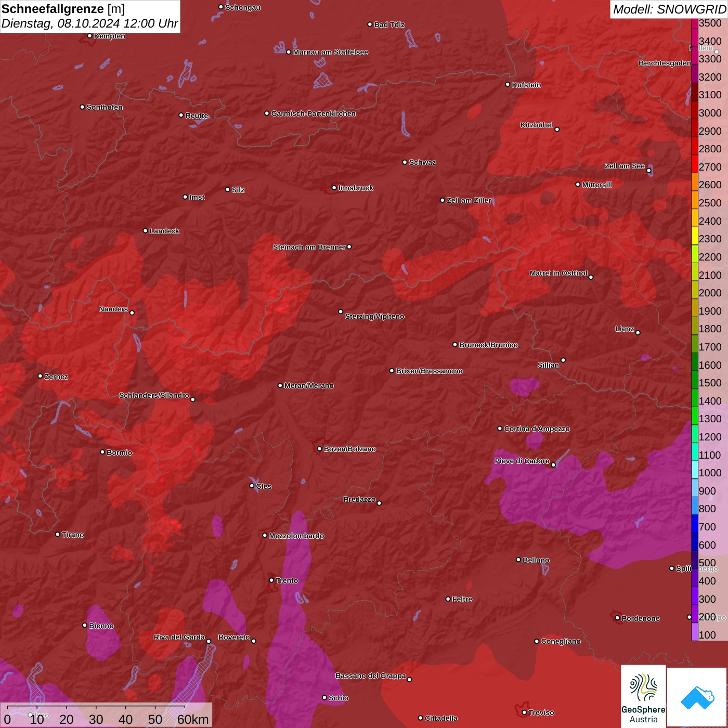Screen dimensions: 728x728
Task: Click the pure blue legend swatch near 700
Action: click(695, 524)
